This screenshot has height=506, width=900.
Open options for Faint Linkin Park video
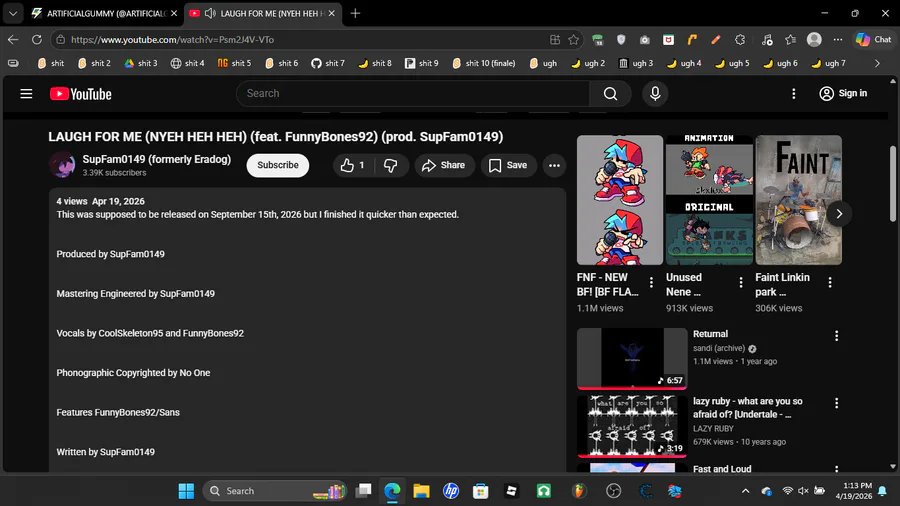(x=830, y=282)
